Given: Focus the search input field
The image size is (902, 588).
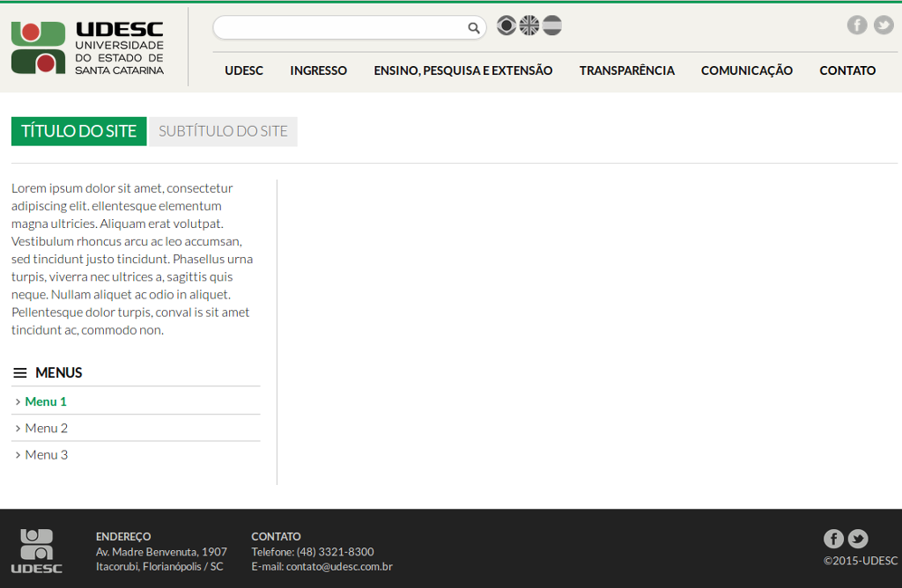Looking at the screenshot, I should click(x=339, y=28).
